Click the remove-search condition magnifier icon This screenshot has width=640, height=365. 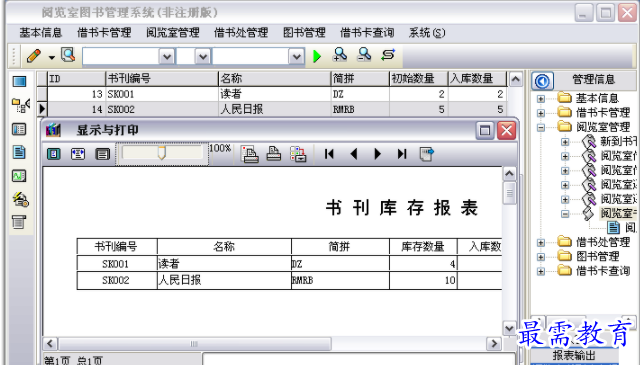tap(364, 55)
